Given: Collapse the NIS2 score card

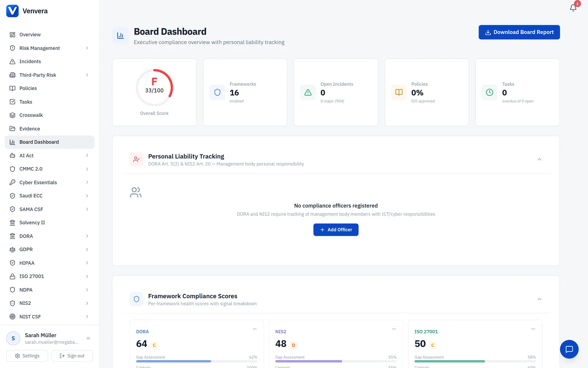Looking at the screenshot, I should coord(394,329).
